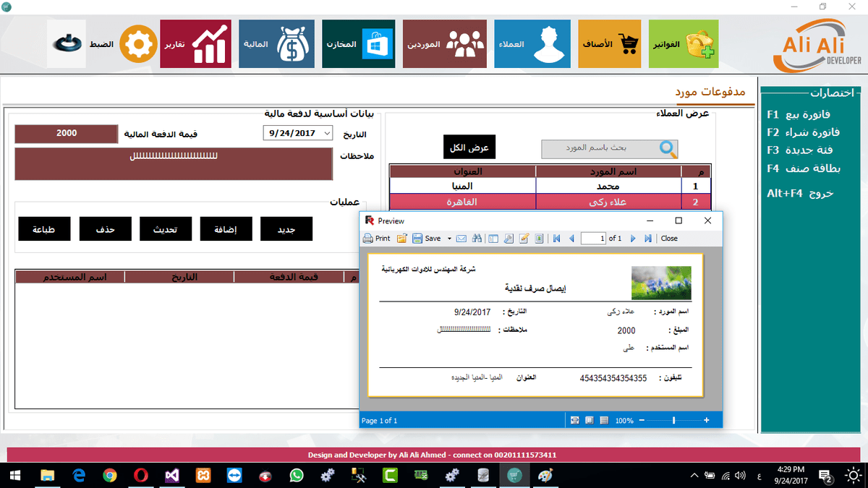868x488 pixels.
Task: Open the Windows notification center
Action: click(x=827, y=475)
